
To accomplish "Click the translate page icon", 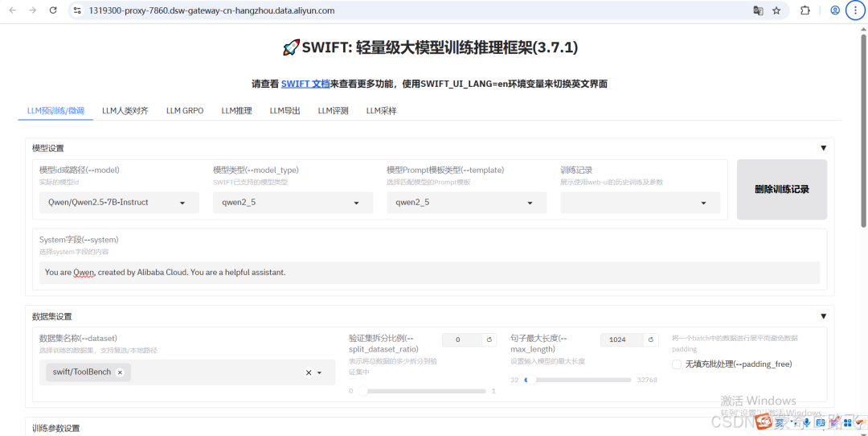I will click(x=758, y=10).
